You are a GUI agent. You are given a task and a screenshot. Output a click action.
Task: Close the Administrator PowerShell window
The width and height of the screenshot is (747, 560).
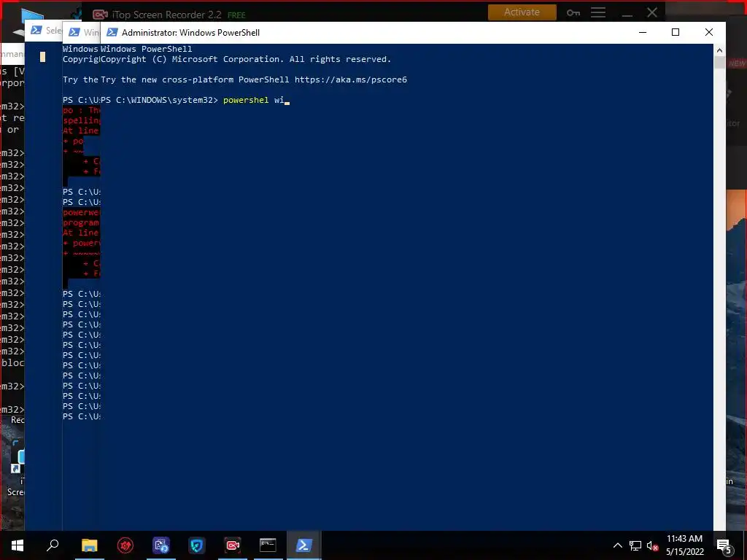(x=709, y=32)
